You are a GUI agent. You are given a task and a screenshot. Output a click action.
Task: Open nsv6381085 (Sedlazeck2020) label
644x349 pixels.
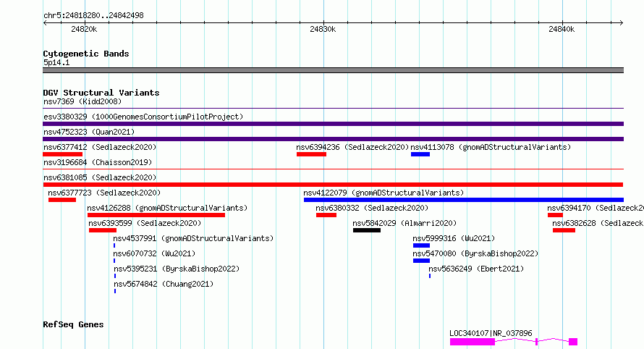100,177
